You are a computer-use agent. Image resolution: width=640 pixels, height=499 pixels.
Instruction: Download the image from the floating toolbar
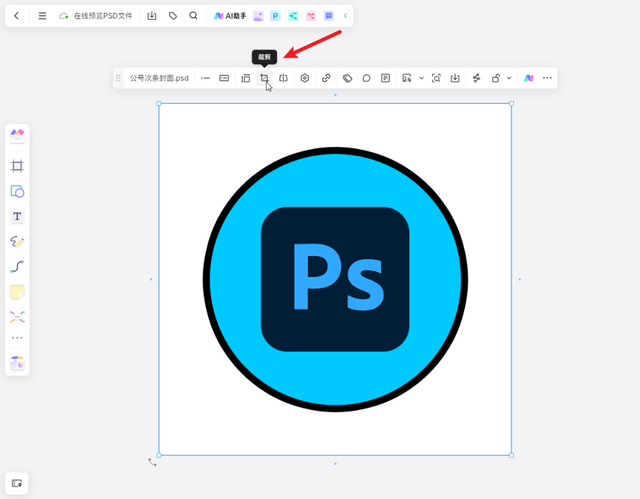455,78
